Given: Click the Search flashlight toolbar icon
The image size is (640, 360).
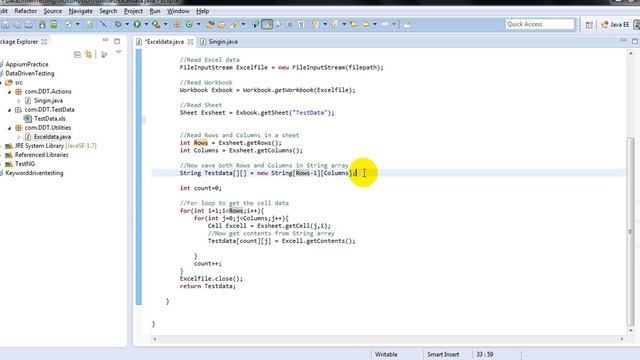Looking at the screenshot, I should [234, 24].
